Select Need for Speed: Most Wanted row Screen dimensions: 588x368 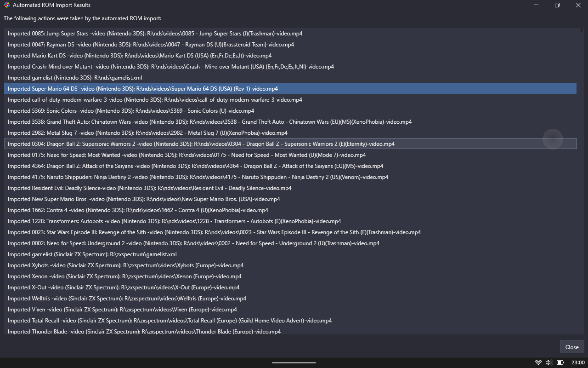click(x=290, y=155)
